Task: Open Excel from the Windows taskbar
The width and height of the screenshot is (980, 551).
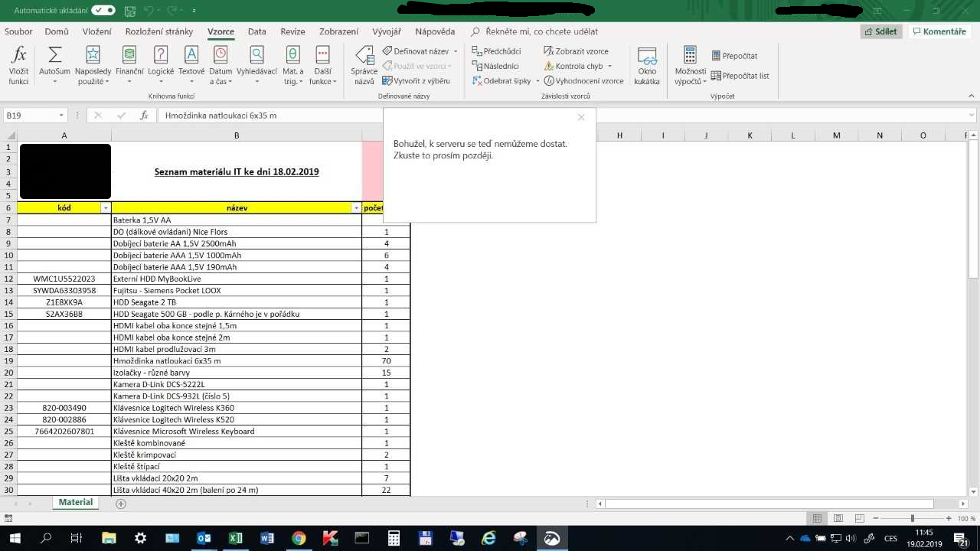Action: click(235, 538)
